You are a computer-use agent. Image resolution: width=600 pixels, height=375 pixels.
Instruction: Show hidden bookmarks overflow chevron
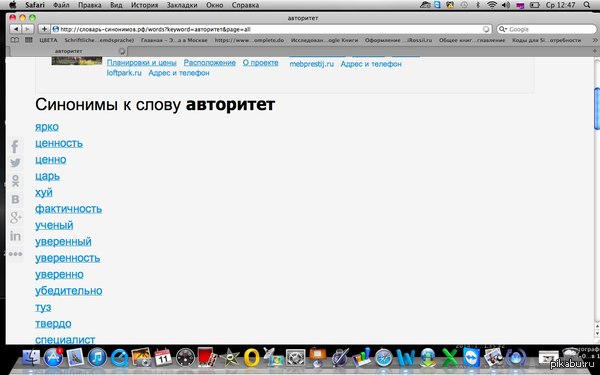point(595,40)
